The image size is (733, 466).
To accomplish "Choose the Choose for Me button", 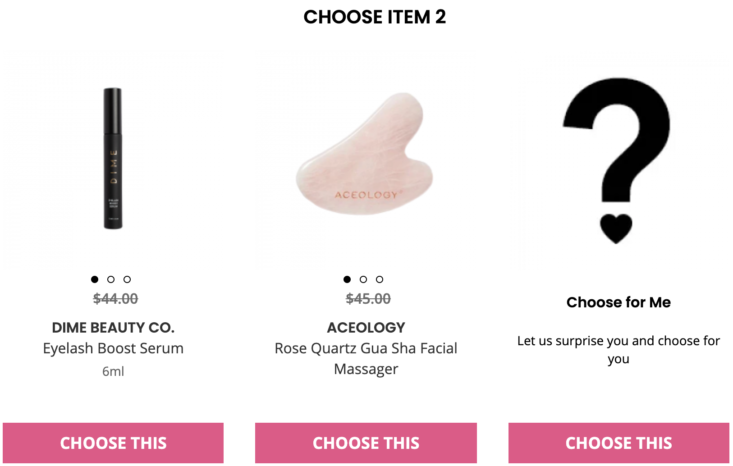I will point(618,443).
